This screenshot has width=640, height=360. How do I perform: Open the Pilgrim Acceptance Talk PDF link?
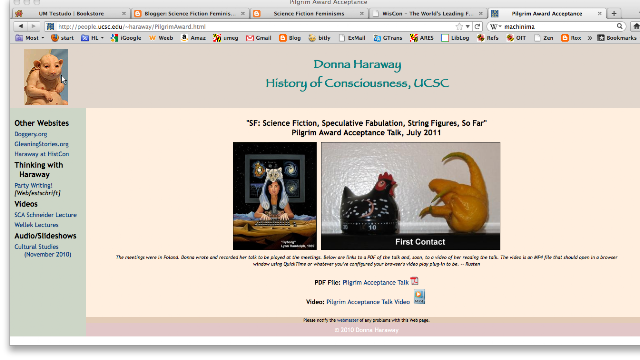click(376, 282)
